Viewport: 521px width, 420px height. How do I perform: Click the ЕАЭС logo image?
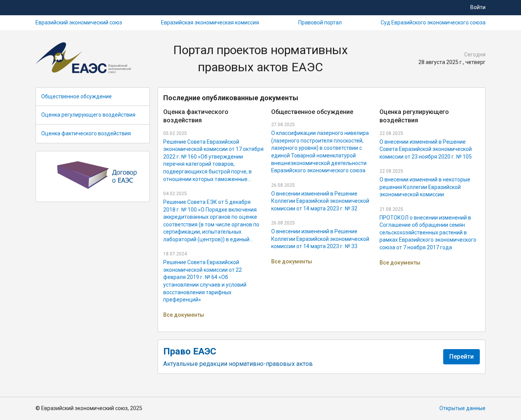(83, 58)
